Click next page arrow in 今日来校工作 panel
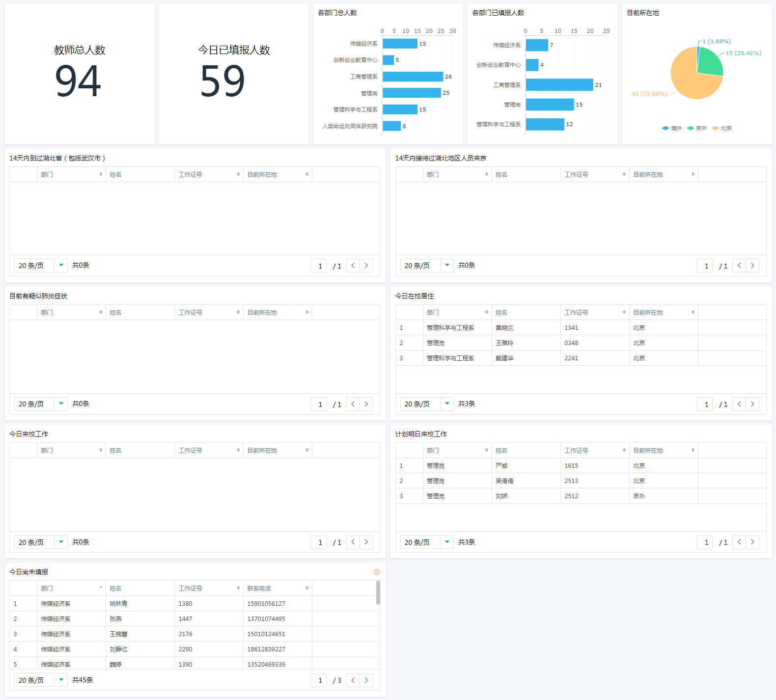Image resolution: width=776 pixels, height=700 pixels. (x=366, y=542)
